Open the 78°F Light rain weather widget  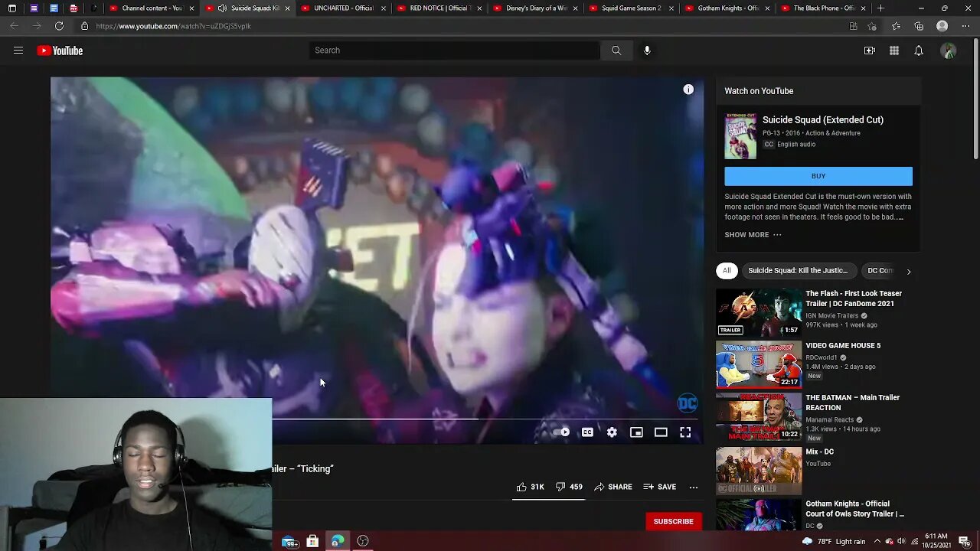tap(834, 542)
